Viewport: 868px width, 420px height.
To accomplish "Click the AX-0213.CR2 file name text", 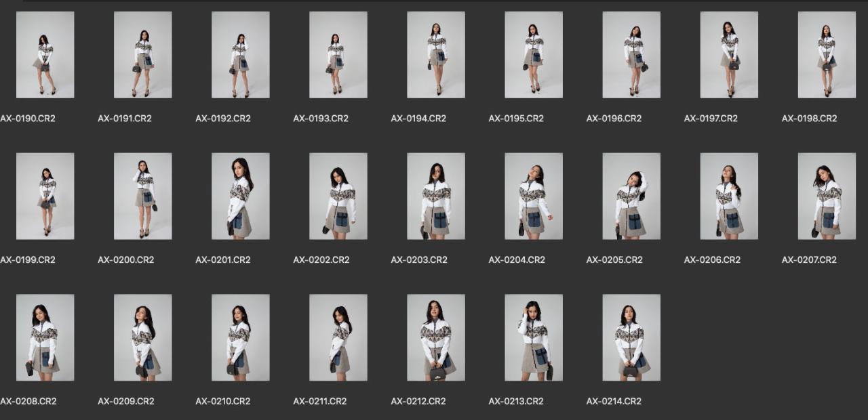I will click(516, 401).
